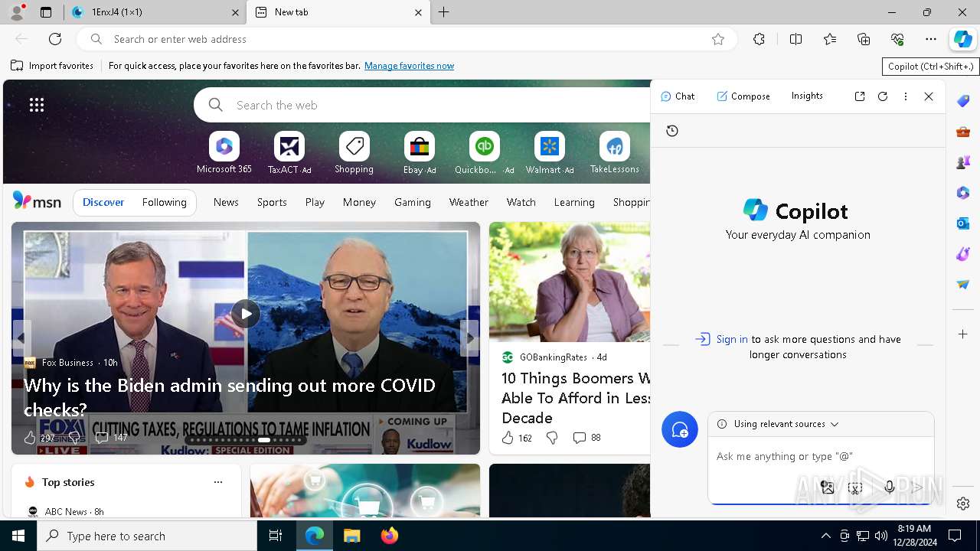Screen dimensions: 980x551
Task: Launch Firefox from the taskbar
Action: pyautogui.click(x=389, y=536)
